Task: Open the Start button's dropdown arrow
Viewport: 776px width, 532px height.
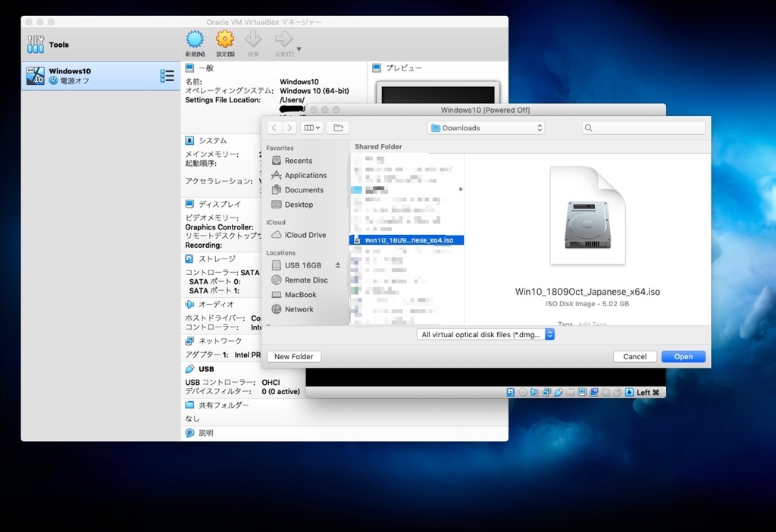Action: (299, 49)
